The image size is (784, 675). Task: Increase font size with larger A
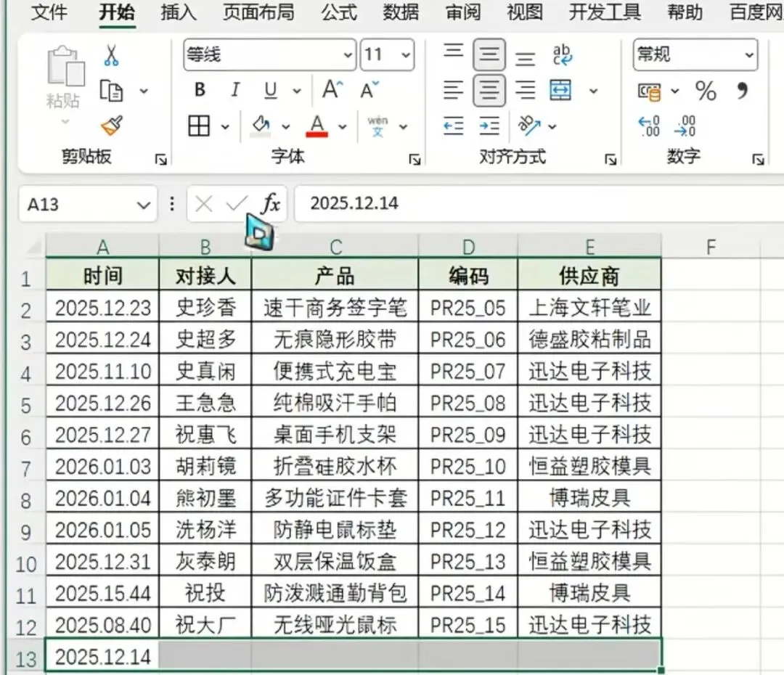click(332, 90)
